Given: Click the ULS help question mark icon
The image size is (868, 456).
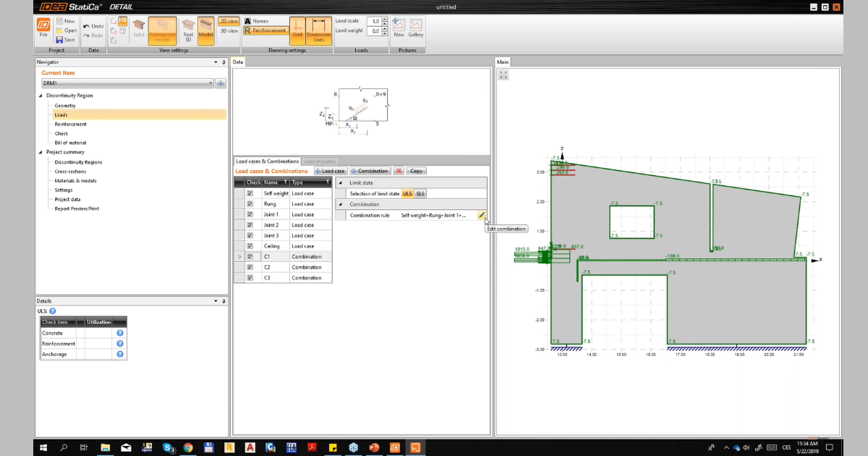Looking at the screenshot, I should pyautogui.click(x=53, y=311).
